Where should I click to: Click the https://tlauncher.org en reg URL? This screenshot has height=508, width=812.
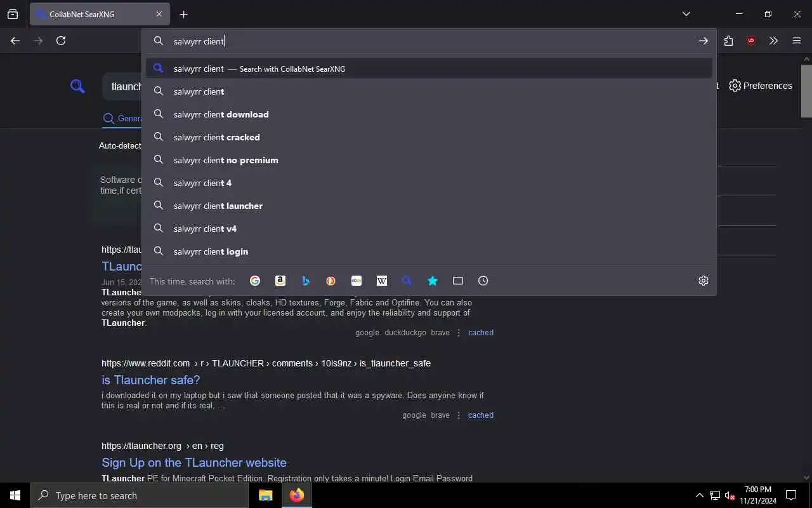click(x=162, y=446)
